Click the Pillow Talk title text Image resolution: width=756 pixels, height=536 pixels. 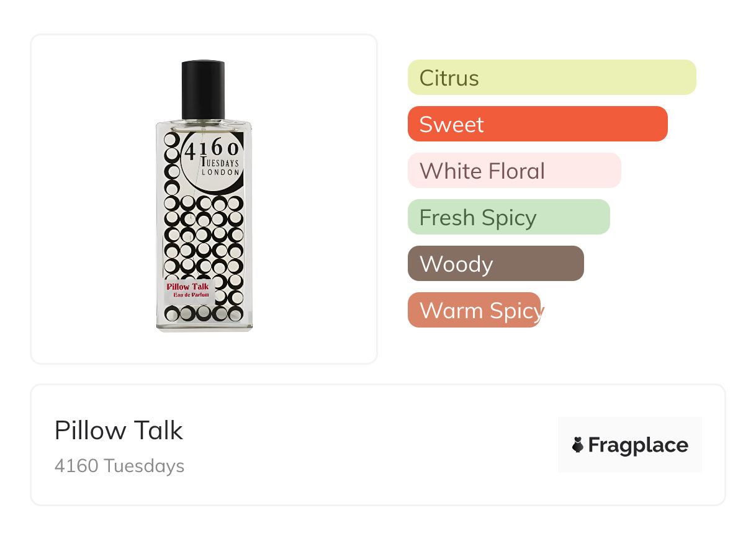coord(119,431)
